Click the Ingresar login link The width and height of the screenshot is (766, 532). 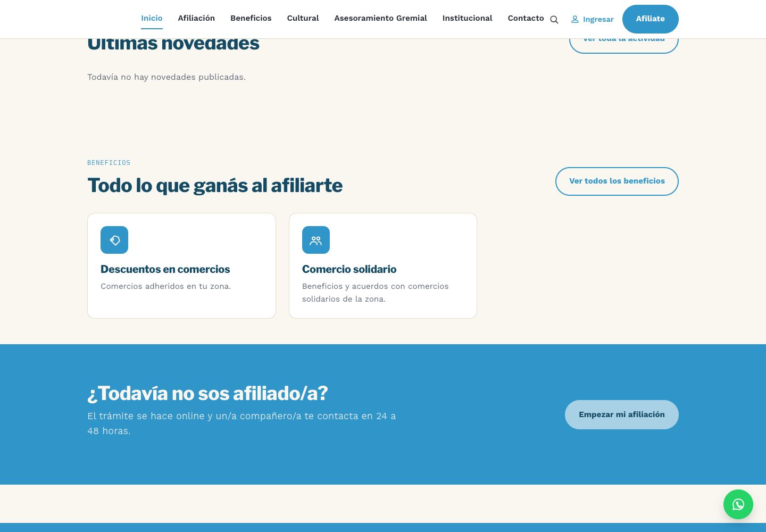click(x=593, y=19)
